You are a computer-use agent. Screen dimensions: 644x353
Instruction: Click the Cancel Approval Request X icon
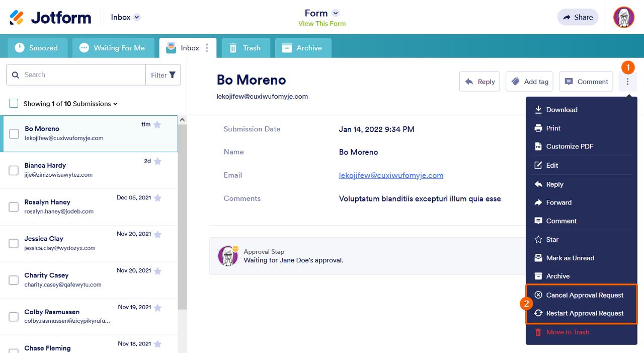[x=538, y=295]
